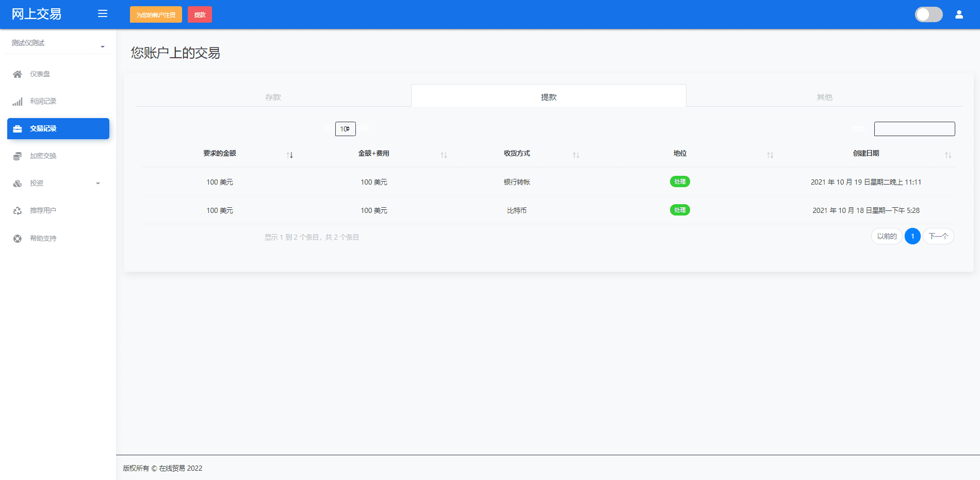
Task: Click the red 提款 button
Action: [x=200, y=14]
